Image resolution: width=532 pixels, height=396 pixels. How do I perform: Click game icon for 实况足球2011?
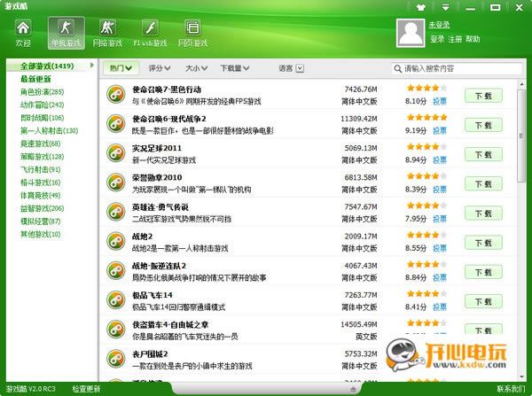tap(115, 153)
